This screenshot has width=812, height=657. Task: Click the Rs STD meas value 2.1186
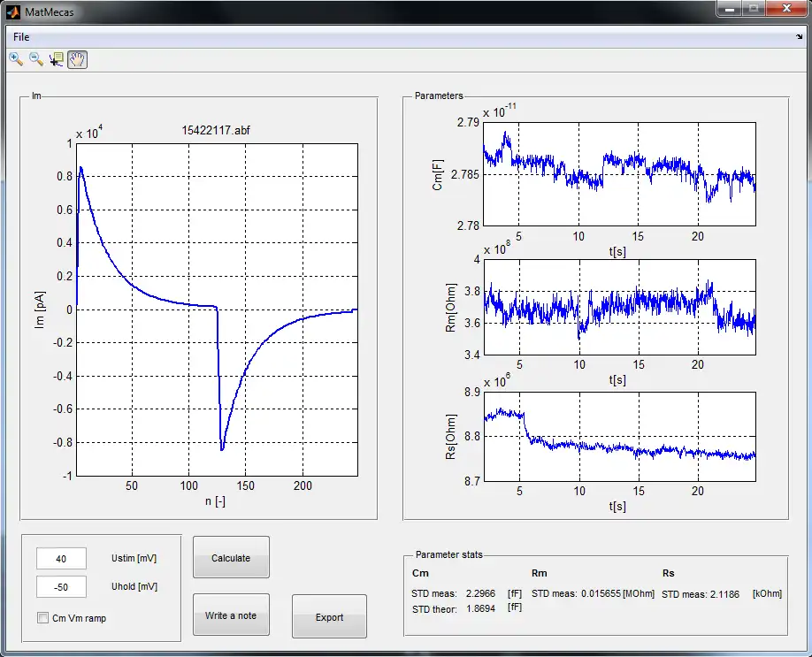pos(724,594)
